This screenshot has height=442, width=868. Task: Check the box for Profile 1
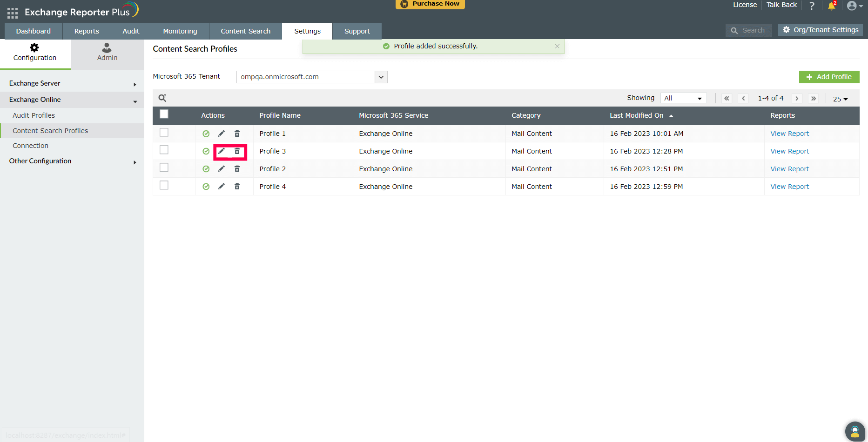[164, 133]
